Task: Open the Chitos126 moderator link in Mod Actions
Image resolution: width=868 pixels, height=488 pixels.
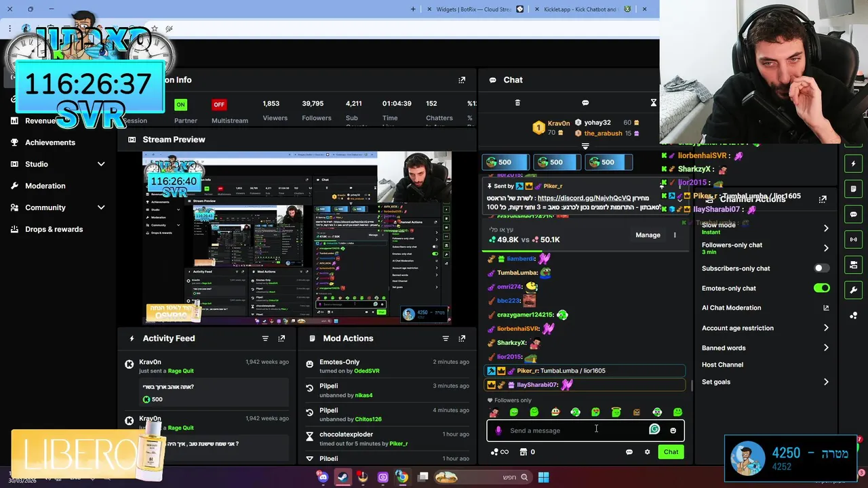Action: click(x=368, y=420)
